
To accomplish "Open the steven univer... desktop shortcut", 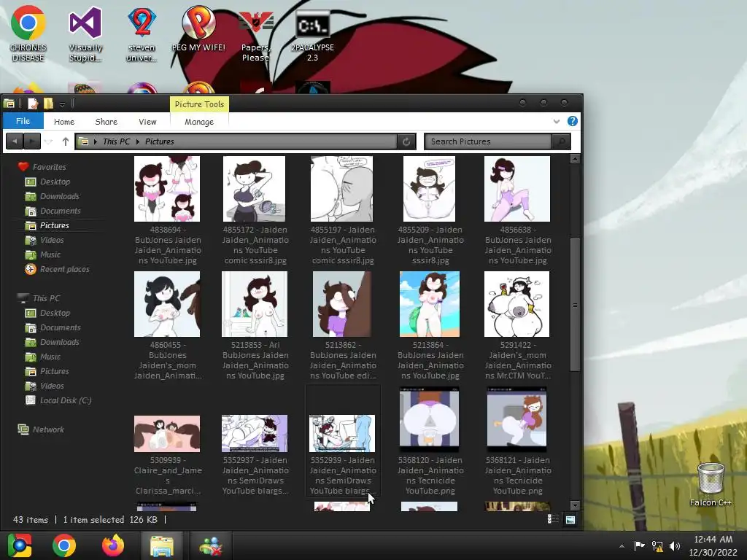I will click(142, 34).
